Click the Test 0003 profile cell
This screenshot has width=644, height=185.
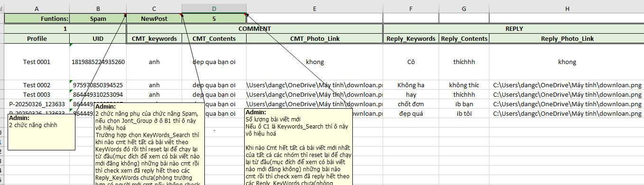click(37, 95)
